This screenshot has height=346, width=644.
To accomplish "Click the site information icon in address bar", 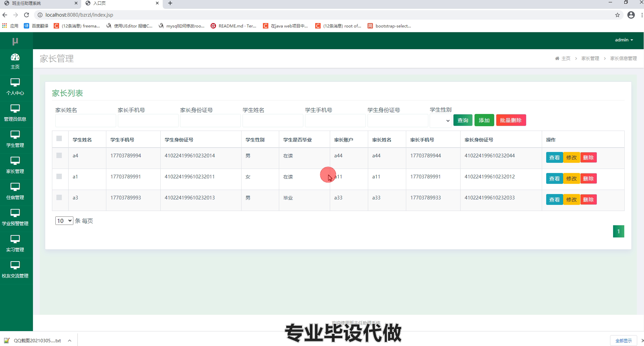I will [40, 15].
